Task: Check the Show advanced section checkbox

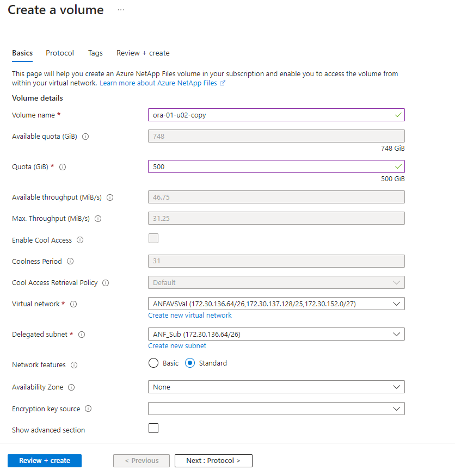Action: tap(153, 428)
